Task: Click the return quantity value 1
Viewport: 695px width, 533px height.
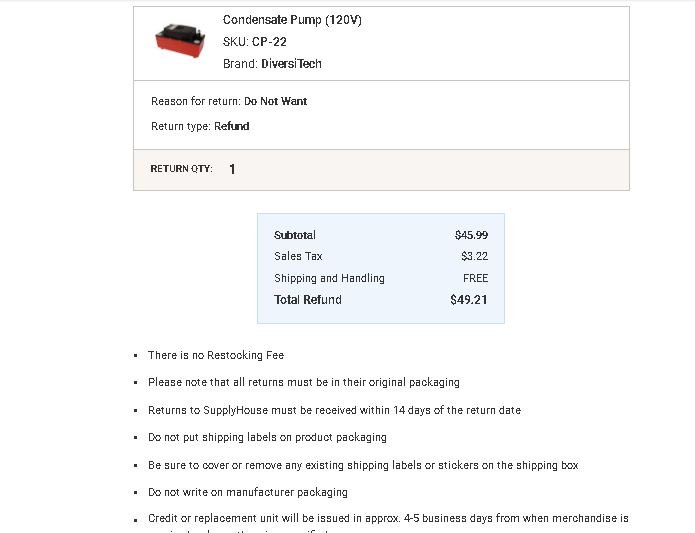Action: click(232, 169)
